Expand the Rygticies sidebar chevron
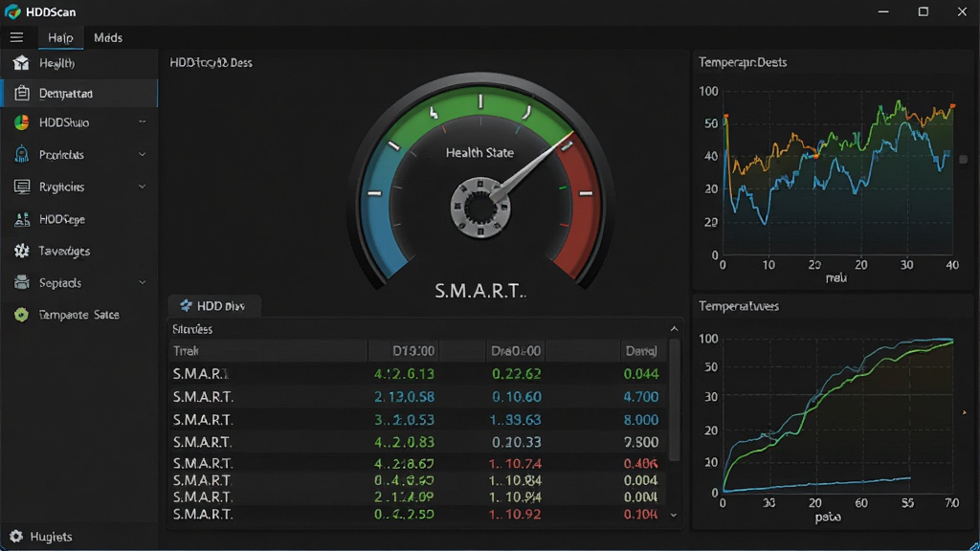 click(x=142, y=187)
